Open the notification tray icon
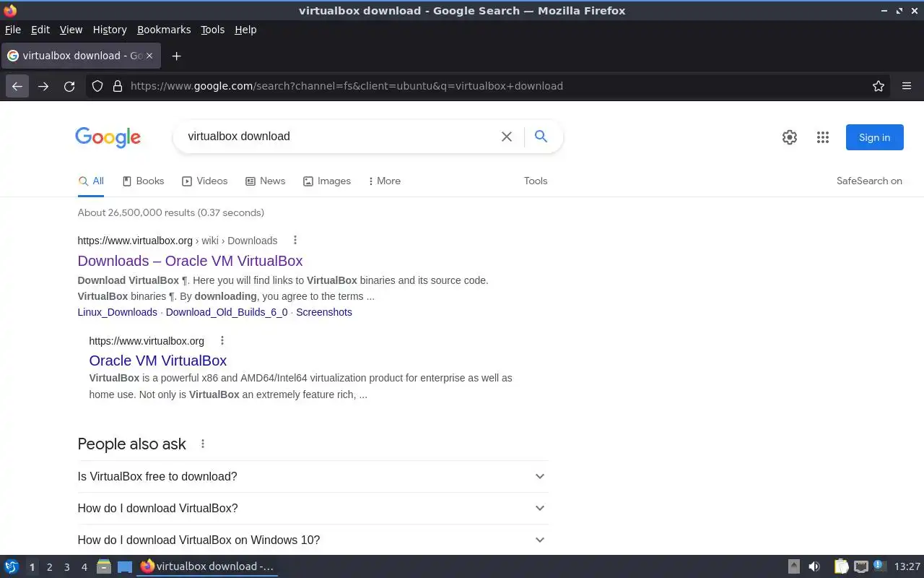The width and height of the screenshot is (924, 578). pyautogui.click(x=879, y=566)
